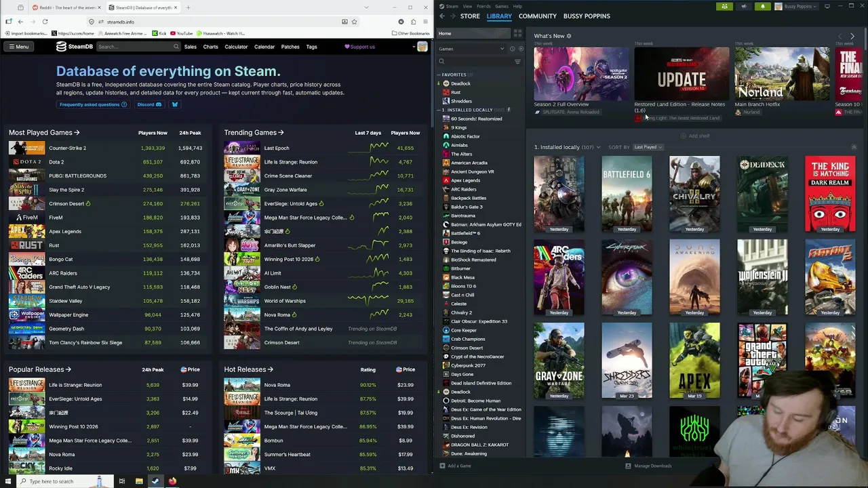Open View menu in Steam
Image resolution: width=868 pixels, height=488 pixels.
468,6
